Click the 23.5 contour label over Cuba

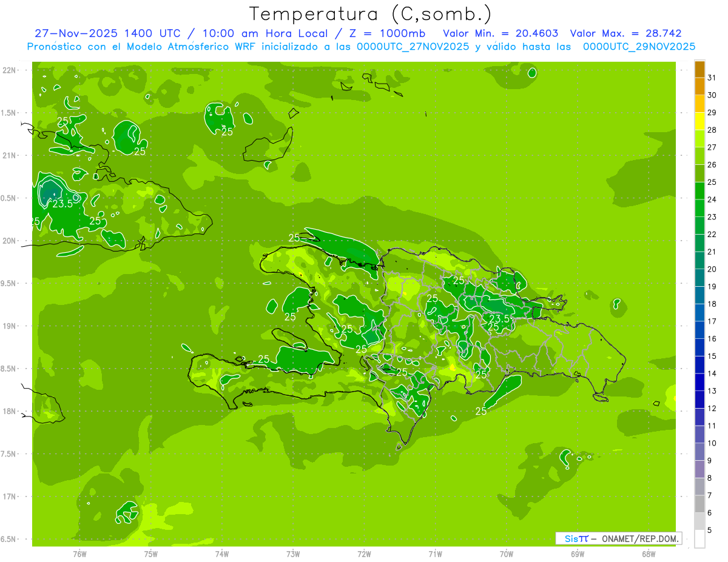coord(62,204)
